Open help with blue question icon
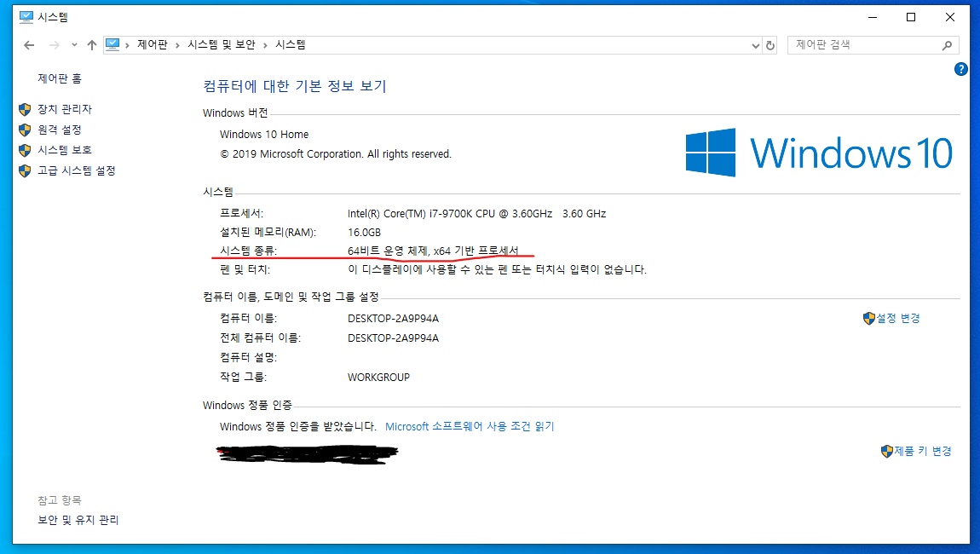Image resolution: width=980 pixels, height=554 pixels. 961,69
